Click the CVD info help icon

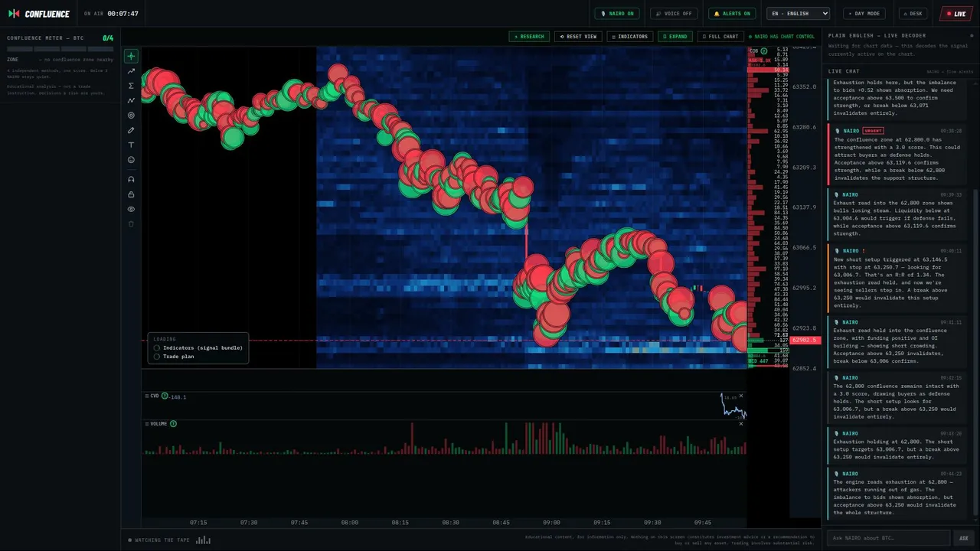click(165, 396)
